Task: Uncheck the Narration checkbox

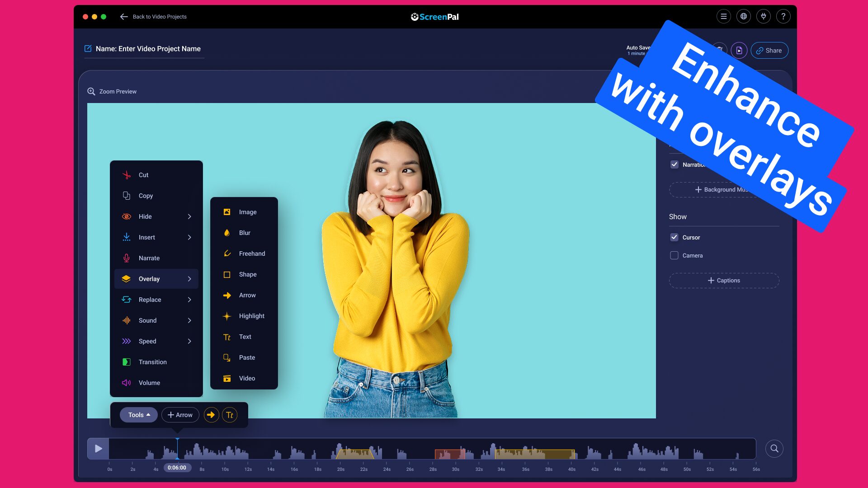Action: point(674,164)
